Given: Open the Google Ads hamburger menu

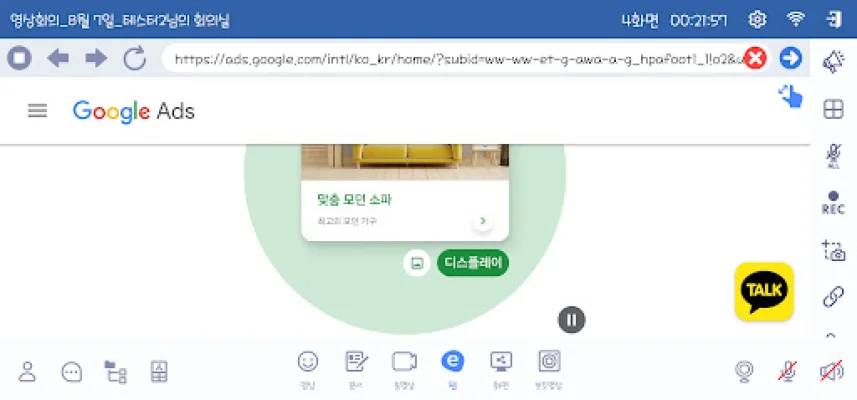Looking at the screenshot, I should pyautogui.click(x=38, y=111).
